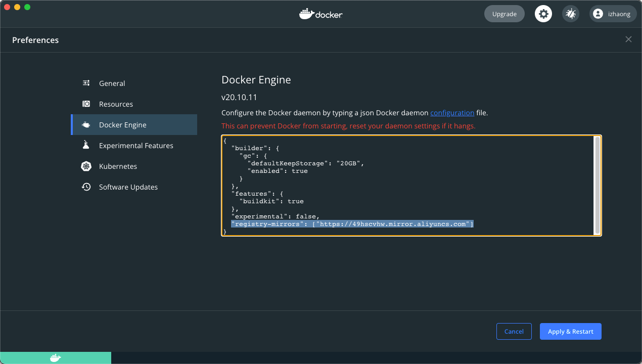The image size is (642, 364).
Task: Click the user avatar icon
Action: pos(598,14)
